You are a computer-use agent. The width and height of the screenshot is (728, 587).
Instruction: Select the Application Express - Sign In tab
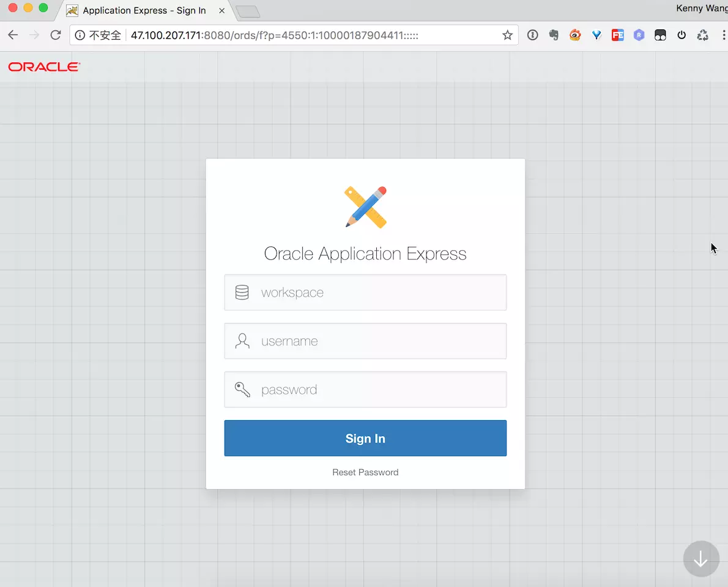pyautogui.click(x=144, y=10)
